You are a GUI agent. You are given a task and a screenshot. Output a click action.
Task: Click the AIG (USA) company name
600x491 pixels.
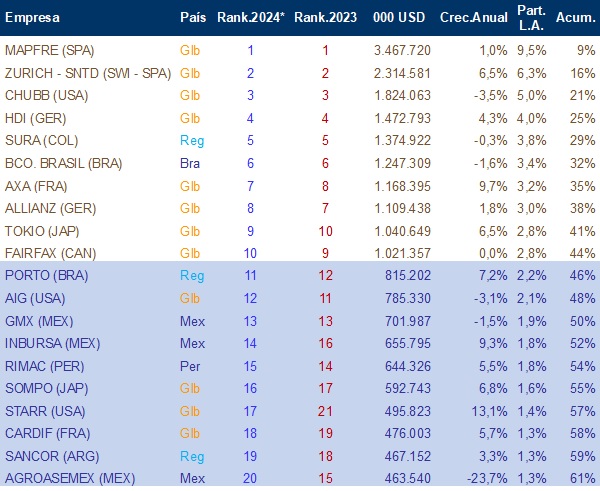coord(35,298)
